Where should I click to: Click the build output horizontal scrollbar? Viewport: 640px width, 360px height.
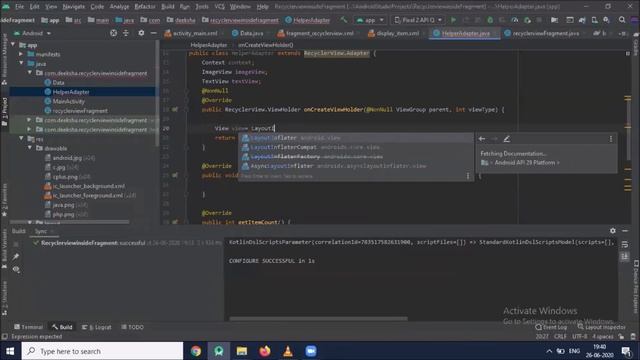click(318, 318)
